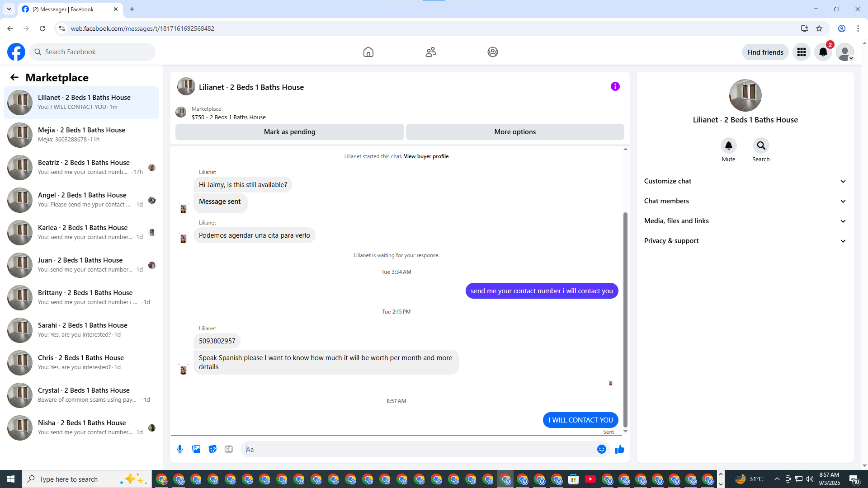Screen dimensions: 868x488
Task: Open Angel's 2 Beds 1 Baths House chat
Action: pos(81,200)
